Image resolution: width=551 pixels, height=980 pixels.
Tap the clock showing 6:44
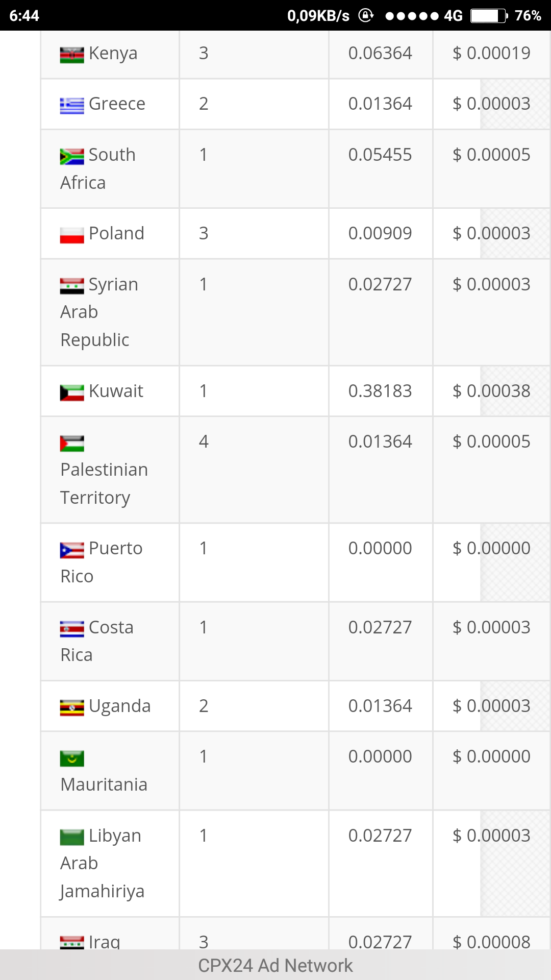24,16
